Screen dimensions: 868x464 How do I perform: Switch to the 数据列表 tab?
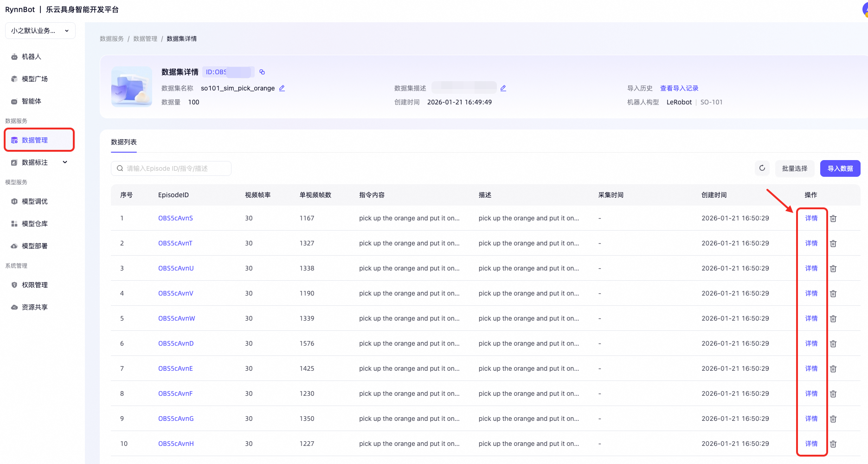(124, 142)
